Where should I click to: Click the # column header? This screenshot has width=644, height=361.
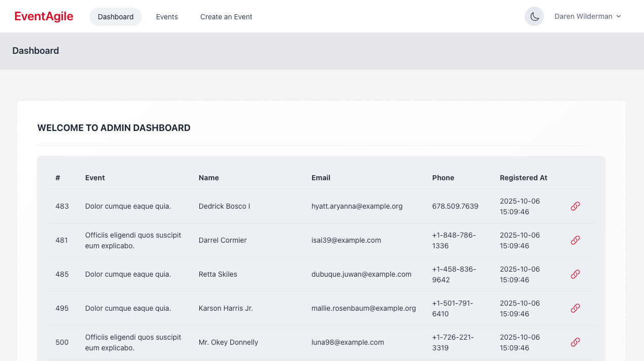click(x=57, y=178)
